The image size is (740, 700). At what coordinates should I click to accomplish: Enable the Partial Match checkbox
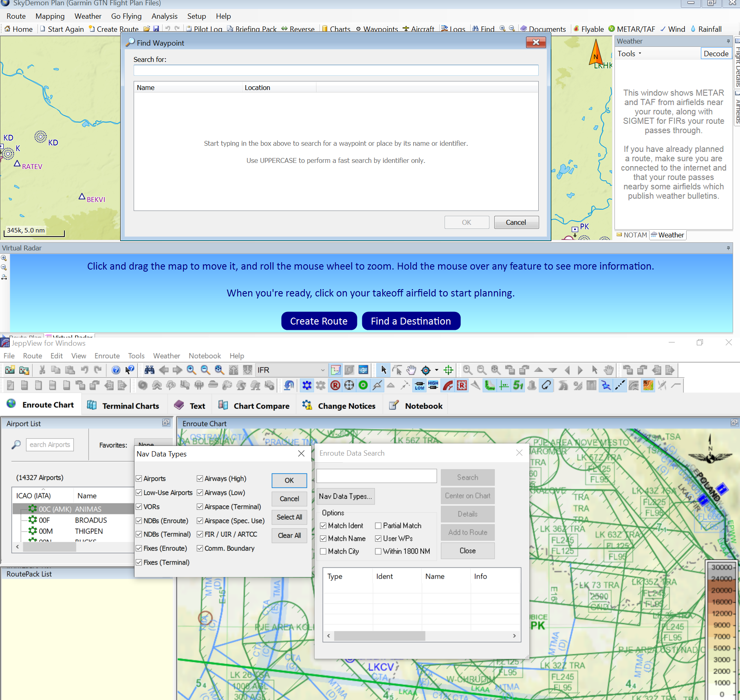[378, 526]
